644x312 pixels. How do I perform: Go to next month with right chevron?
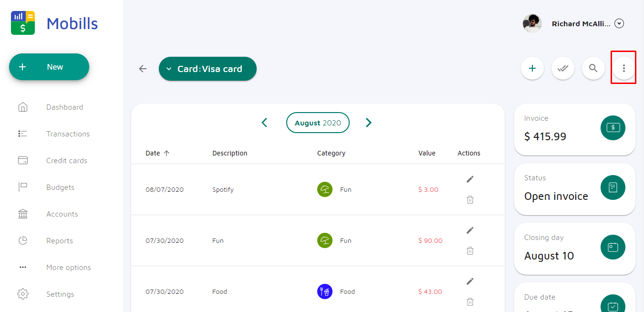tap(368, 123)
